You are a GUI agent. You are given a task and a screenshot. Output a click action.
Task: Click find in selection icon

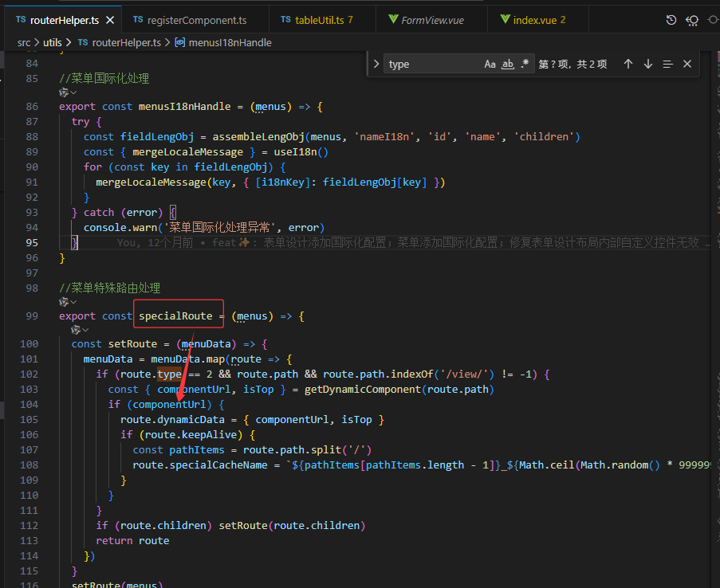point(667,64)
